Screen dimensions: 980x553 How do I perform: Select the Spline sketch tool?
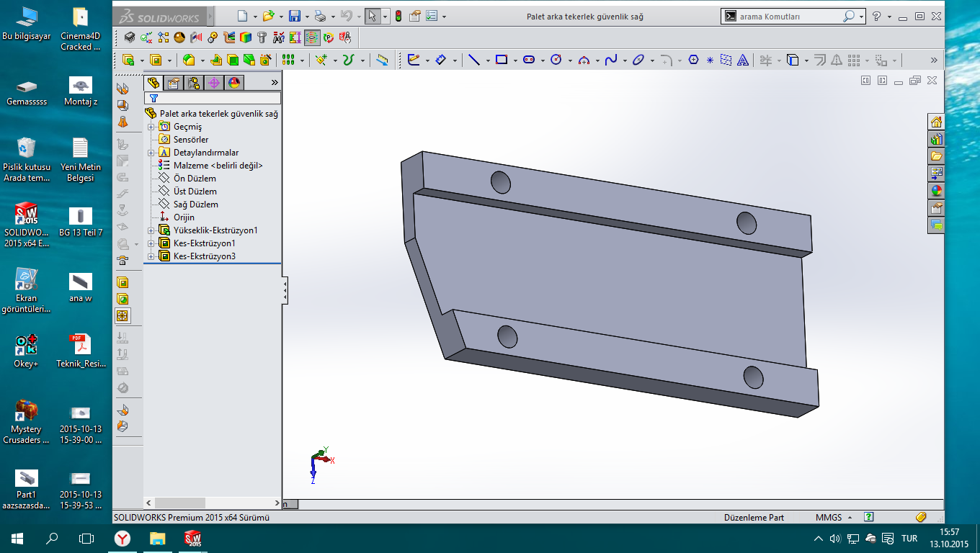(611, 60)
